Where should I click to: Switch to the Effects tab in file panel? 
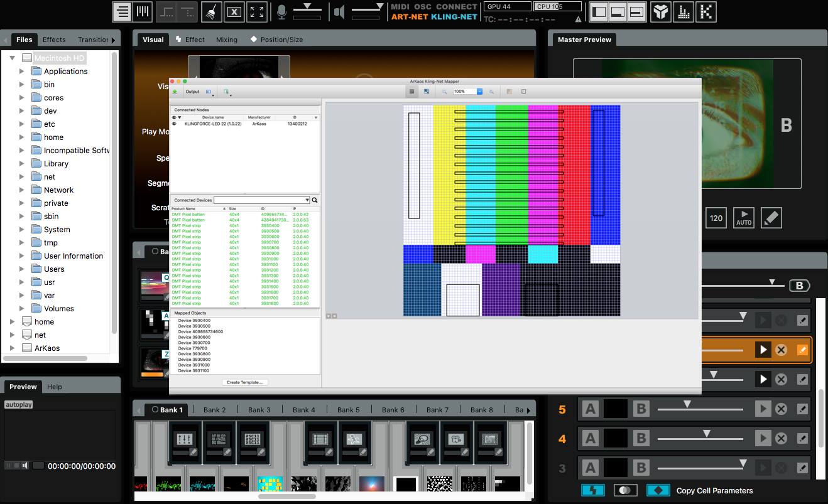(54, 40)
